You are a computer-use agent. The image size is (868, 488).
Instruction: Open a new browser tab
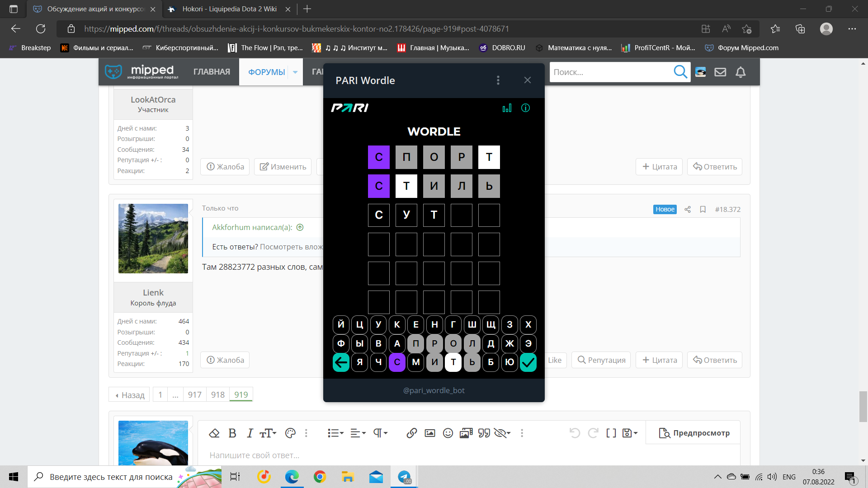[x=307, y=9]
